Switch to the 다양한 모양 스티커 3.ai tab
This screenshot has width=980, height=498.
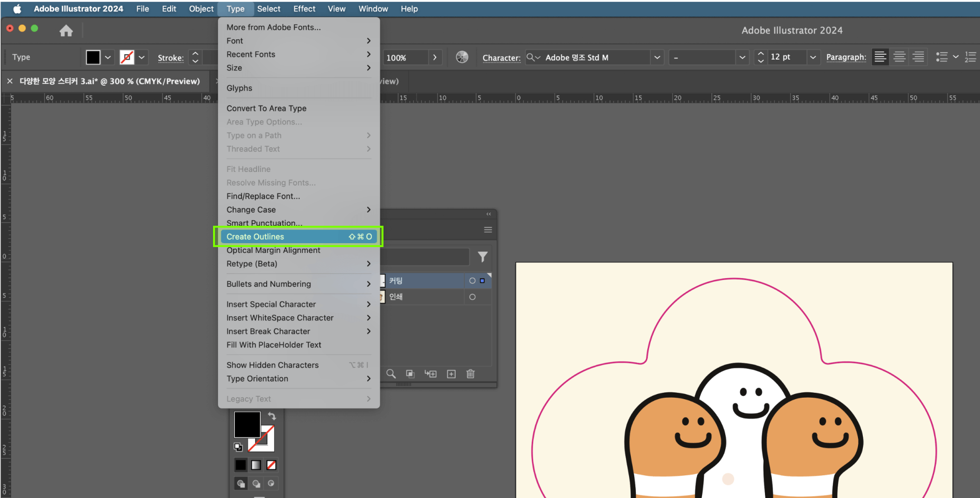[109, 81]
